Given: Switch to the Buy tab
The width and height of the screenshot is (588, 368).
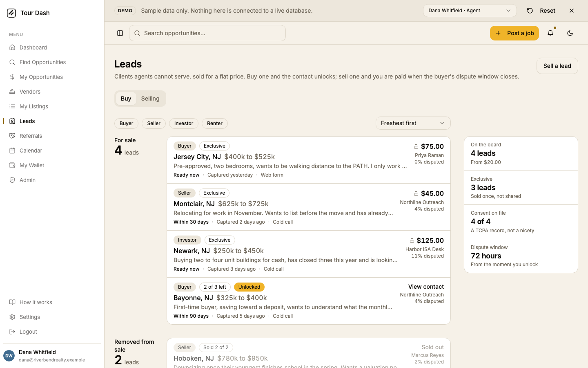Looking at the screenshot, I should click(126, 99).
